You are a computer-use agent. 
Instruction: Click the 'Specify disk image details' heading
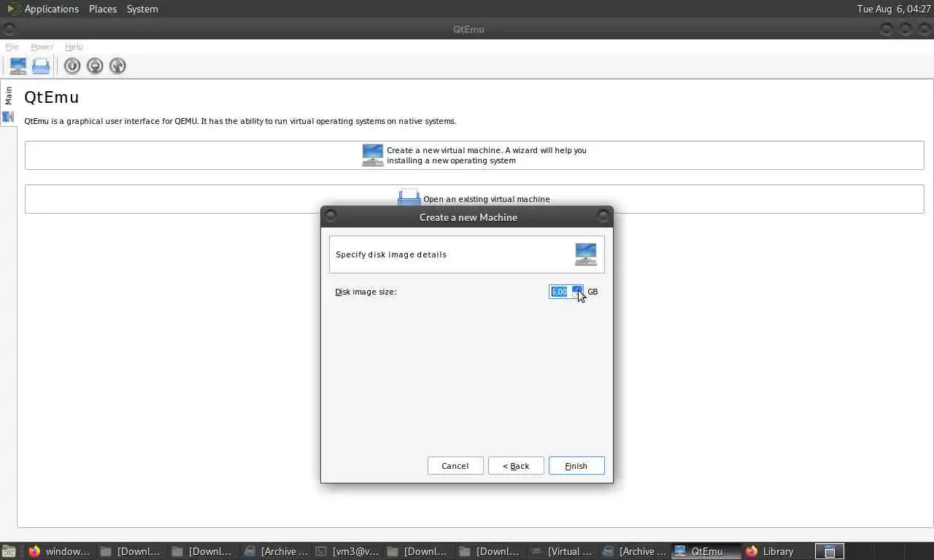(x=391, y=254)
